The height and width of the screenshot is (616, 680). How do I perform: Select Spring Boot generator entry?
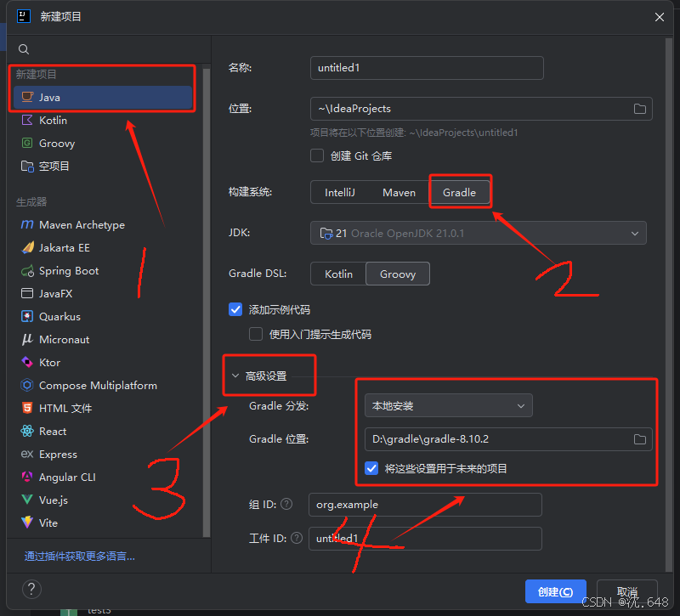pos(103,271)
